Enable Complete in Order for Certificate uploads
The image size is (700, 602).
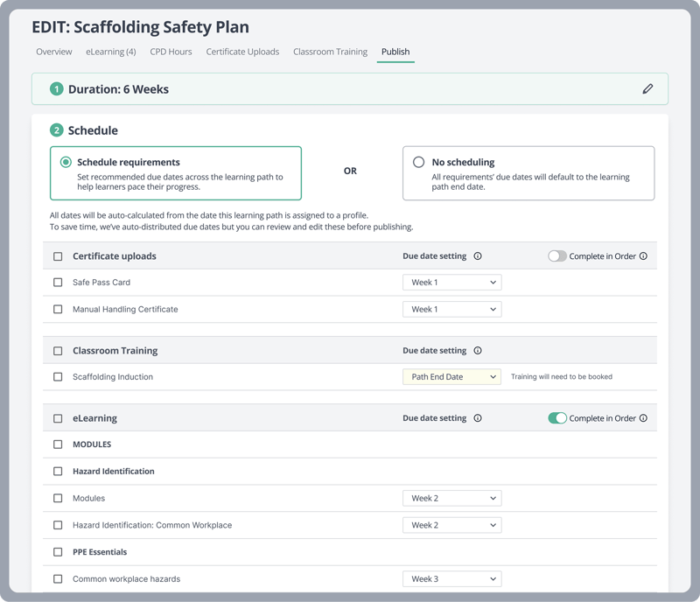pos(557,256)
